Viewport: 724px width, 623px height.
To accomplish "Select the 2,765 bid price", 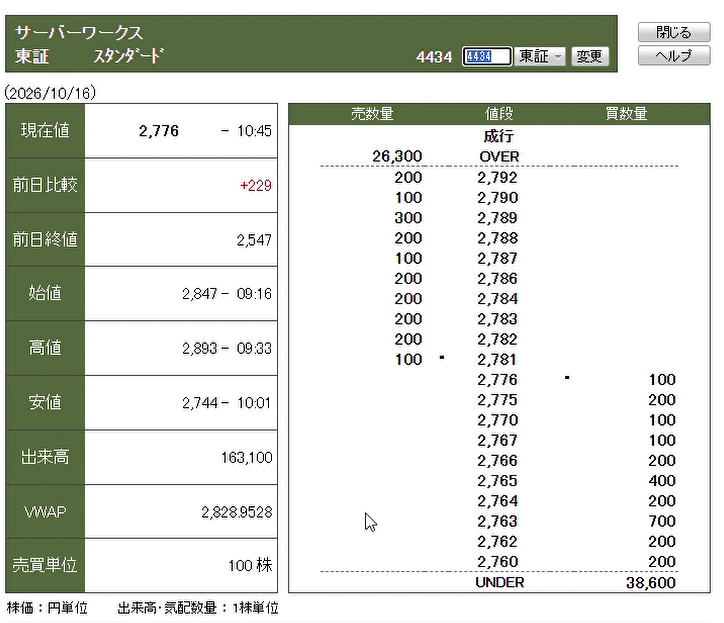I will [x=497, y=481].
